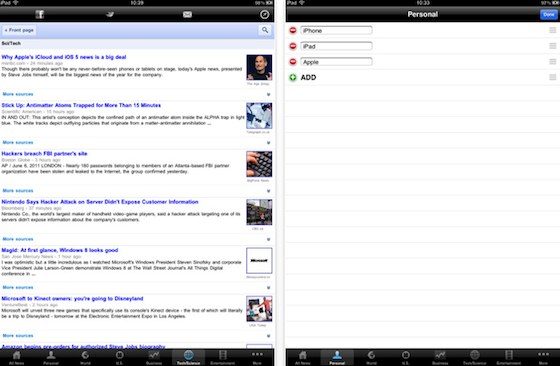Expand sources arrow under Antimatter article

tap(269, 142)
